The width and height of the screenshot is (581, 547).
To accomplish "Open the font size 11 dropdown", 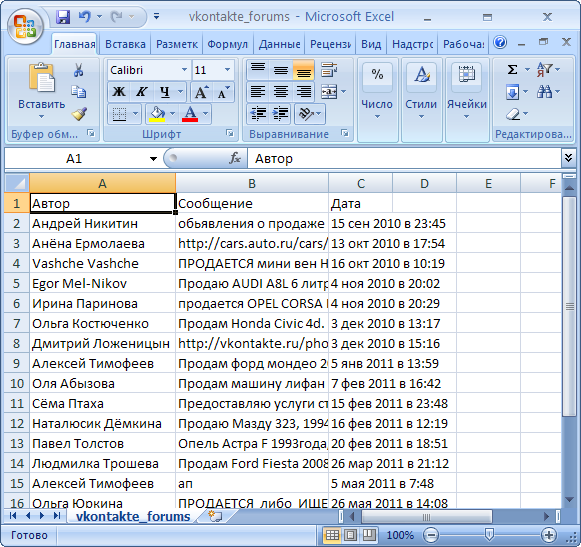I will pos(227,70).
